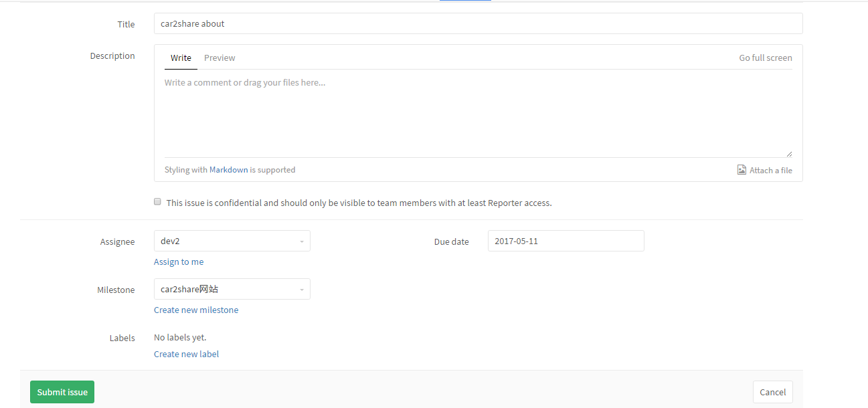Click the Go full screen link
The height and width of the screenshot is (408, 868).
coord(765,58)
